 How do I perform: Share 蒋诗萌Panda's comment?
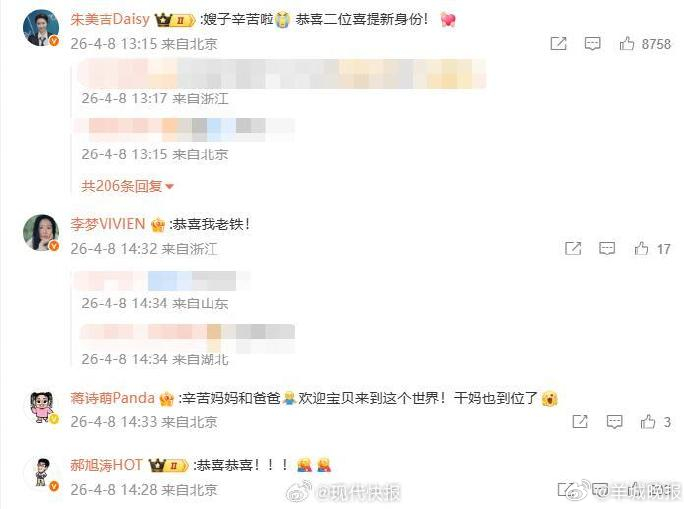[x=580, y=421]
